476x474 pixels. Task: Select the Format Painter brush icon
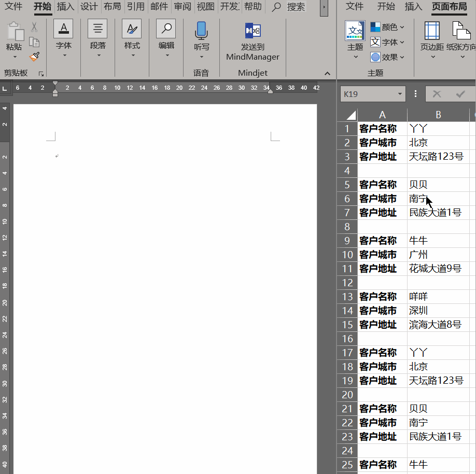(34, 57)
